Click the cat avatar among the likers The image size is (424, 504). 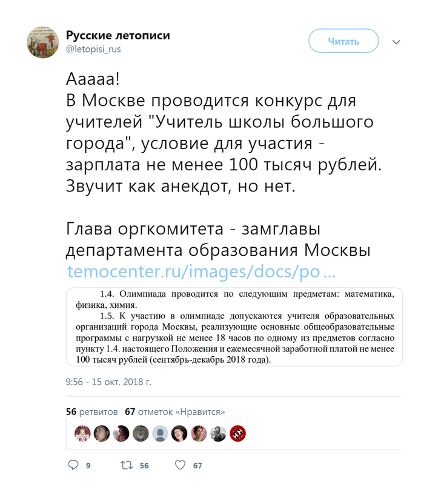141,433
